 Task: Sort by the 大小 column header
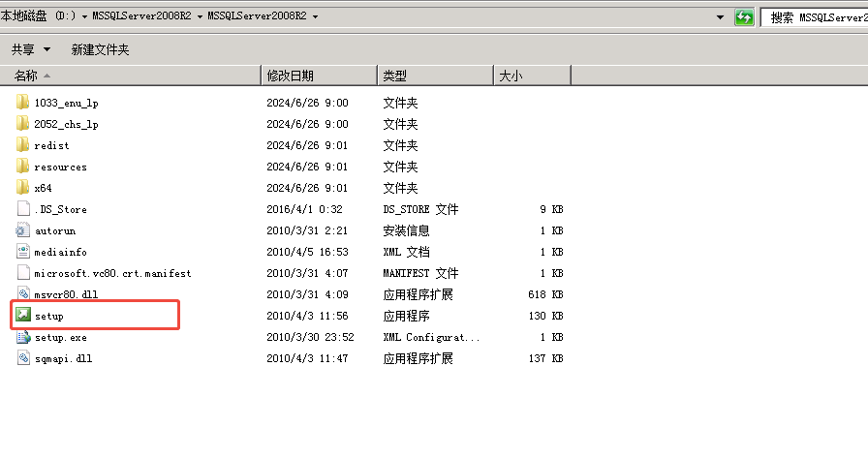pos(532,76)
